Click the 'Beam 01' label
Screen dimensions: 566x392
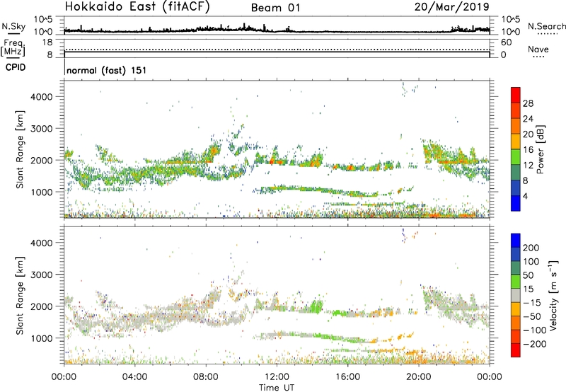click(275, 8)
